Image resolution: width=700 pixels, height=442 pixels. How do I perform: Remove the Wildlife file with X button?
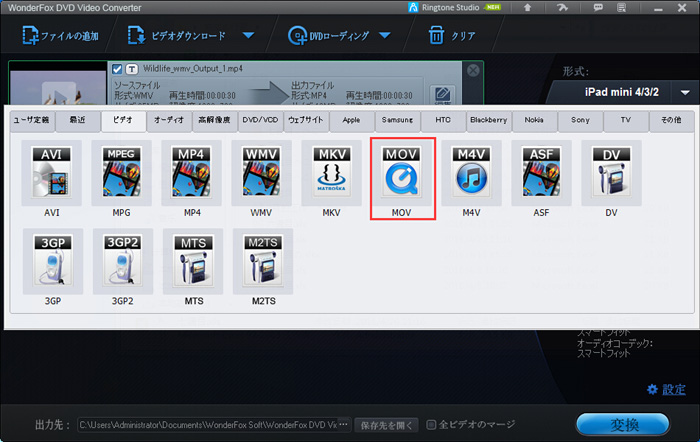click(473, 70)
